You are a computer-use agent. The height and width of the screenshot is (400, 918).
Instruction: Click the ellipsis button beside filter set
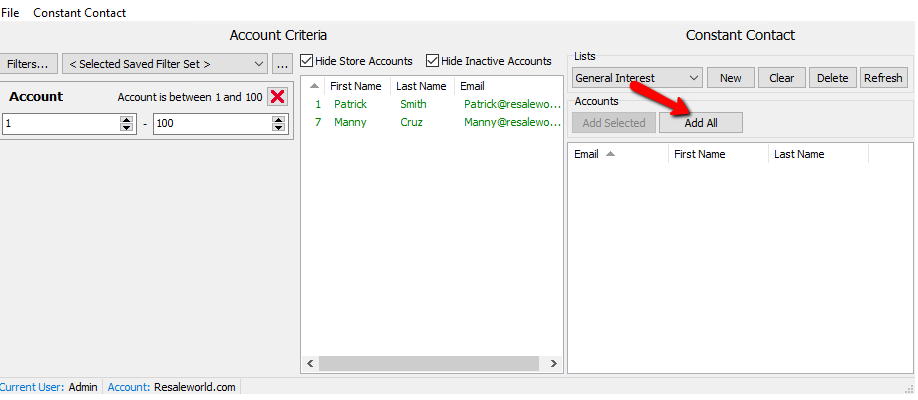click(282, 64)
